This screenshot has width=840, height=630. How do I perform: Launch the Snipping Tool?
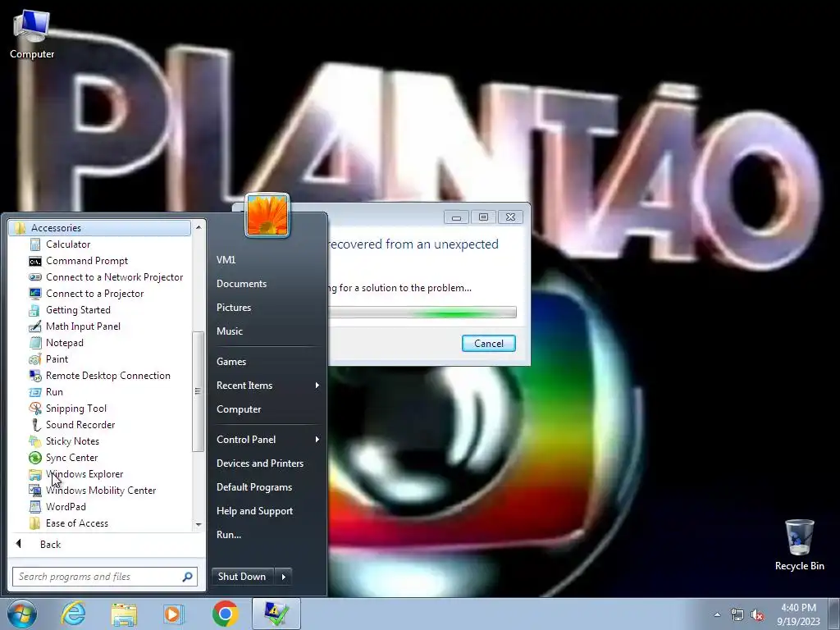click(x=76, y=409)
